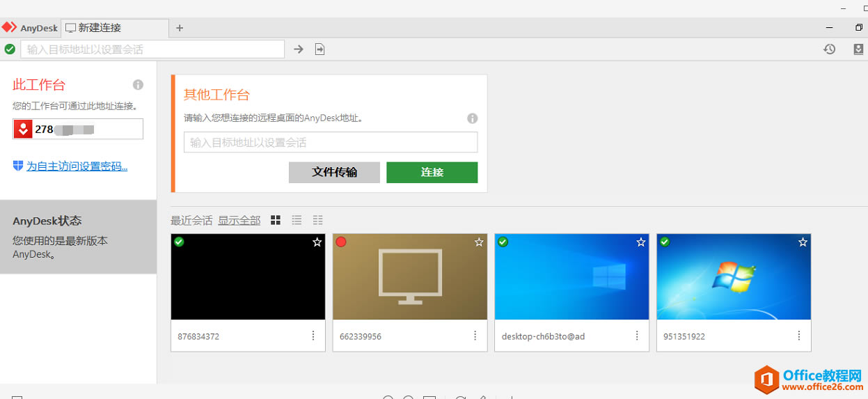Viewport: 868px width, 399px height.
Task: Click the connect arrow next to address bar
Action: [x=299, y=49]
